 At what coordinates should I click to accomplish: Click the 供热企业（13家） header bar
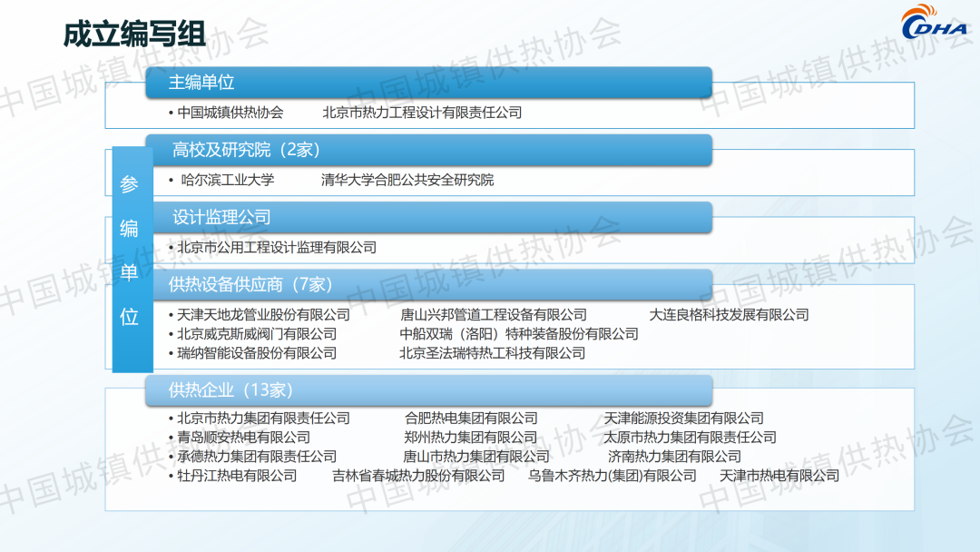(x=428, y=390)
